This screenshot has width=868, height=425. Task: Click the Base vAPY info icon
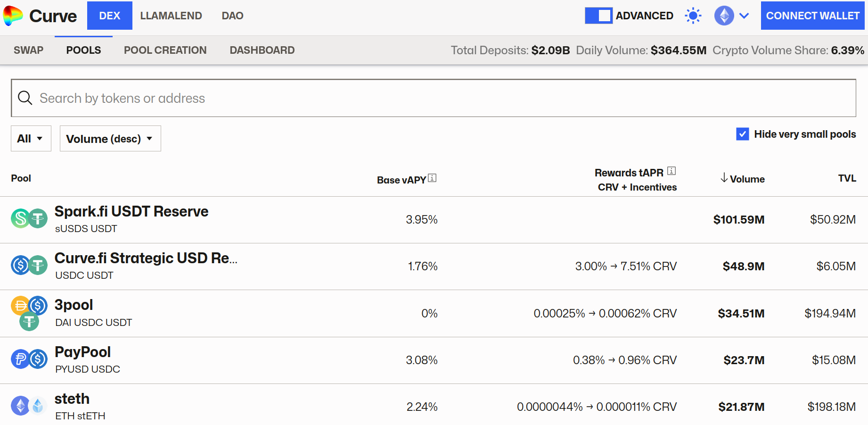coord(432,178)
